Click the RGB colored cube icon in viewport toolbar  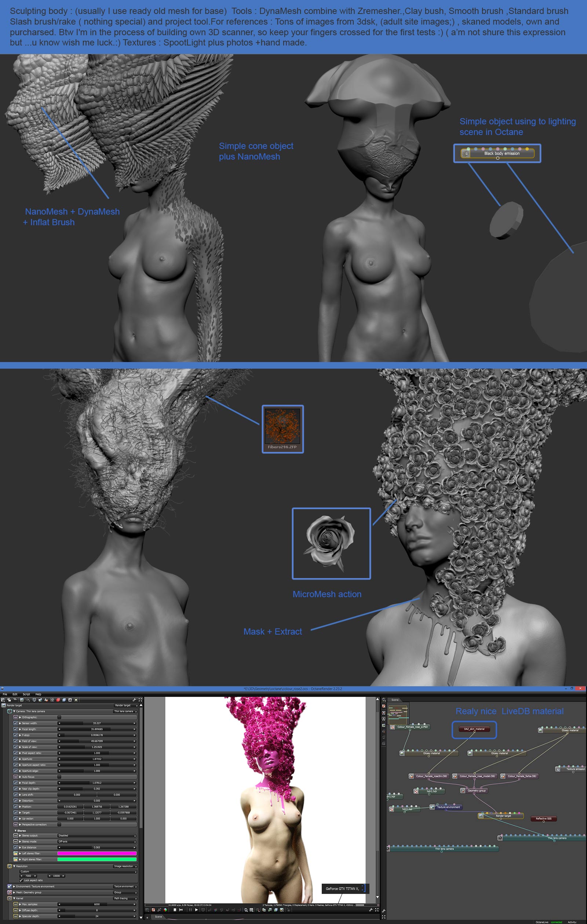tap(165, 910)
